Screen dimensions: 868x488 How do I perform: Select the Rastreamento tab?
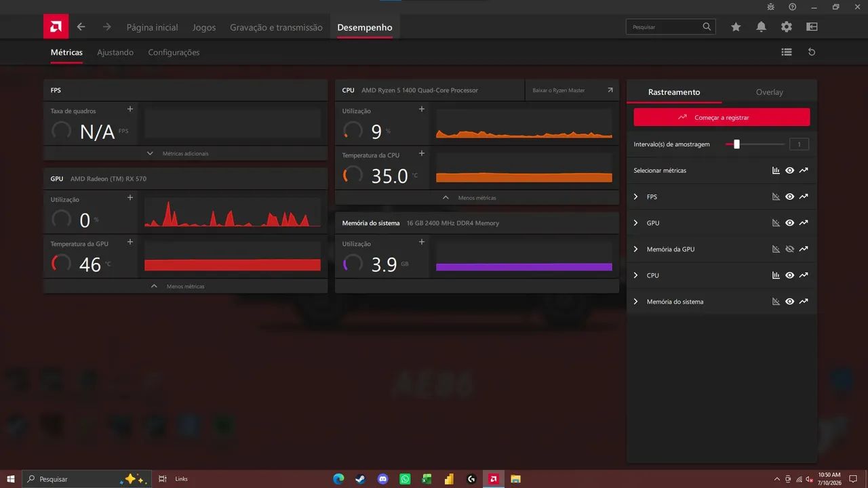pos(674,92)
